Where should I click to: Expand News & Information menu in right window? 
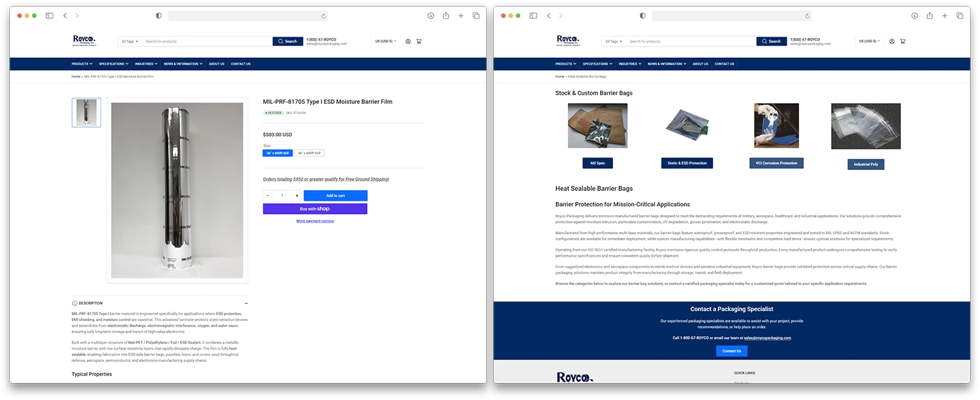pos(667,64)
